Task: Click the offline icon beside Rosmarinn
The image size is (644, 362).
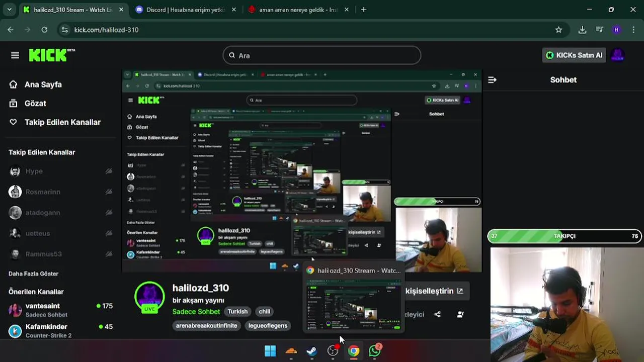Action: pos(109,192)
